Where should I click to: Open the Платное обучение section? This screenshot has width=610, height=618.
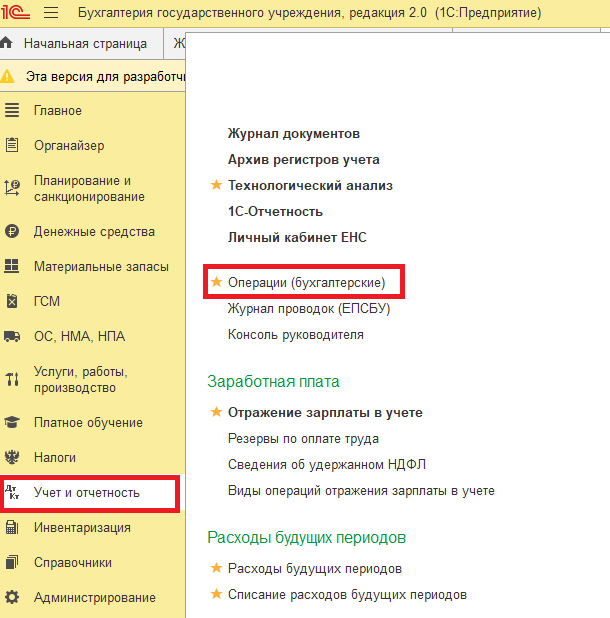tap(88, 423)
